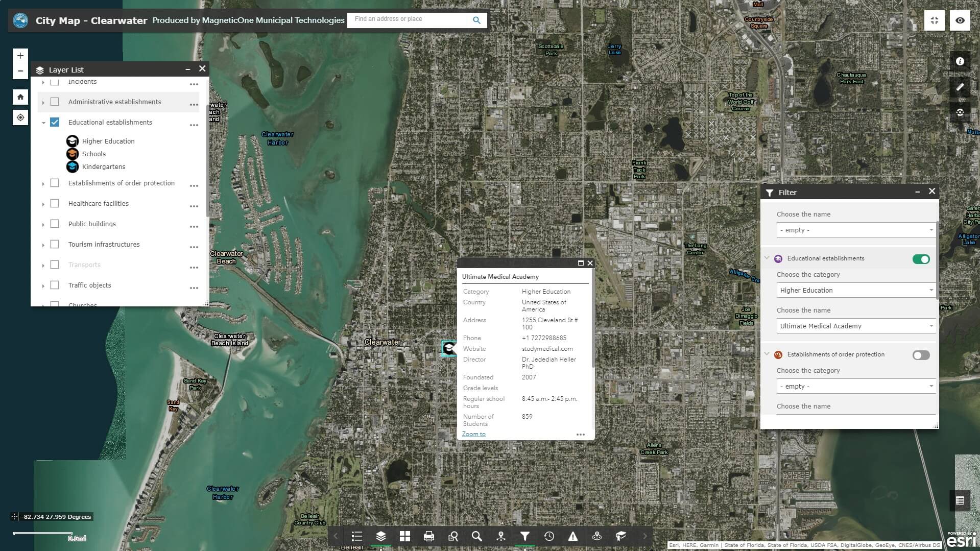Uncheck the Educational establishments layer
The height and width of the screenshot is (551, 980).
tap(55, 122)
